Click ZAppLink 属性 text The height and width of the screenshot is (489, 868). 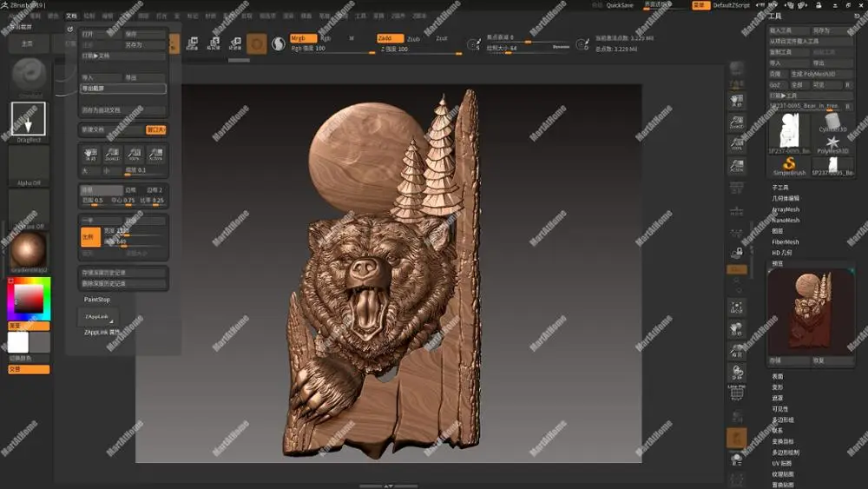(x=102, y=333)
